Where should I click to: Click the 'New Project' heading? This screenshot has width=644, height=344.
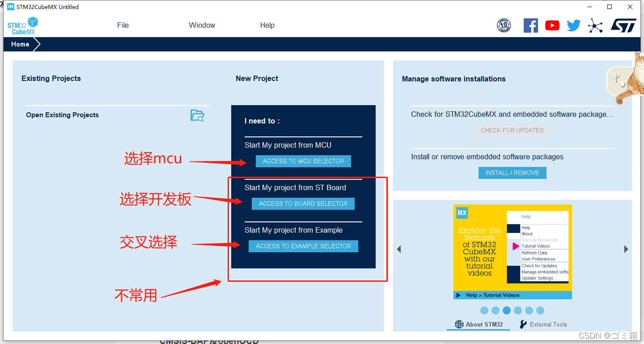[257, 78]
